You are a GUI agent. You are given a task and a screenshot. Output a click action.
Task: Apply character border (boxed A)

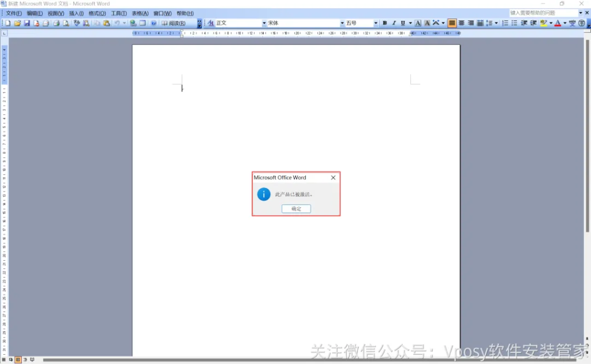(418, 23)
